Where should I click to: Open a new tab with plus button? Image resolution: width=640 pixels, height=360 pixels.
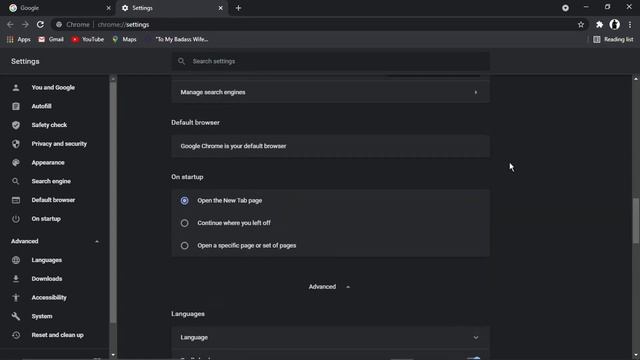238,8
